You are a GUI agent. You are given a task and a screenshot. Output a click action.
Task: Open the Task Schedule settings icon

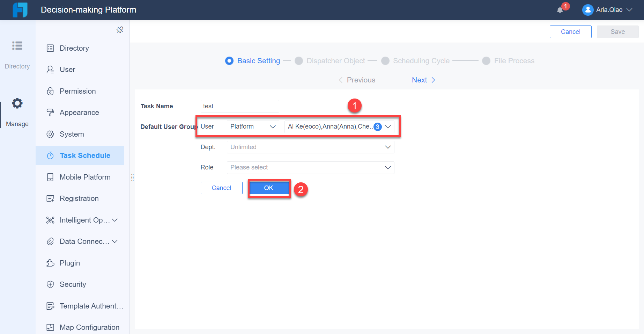[51, 155]
